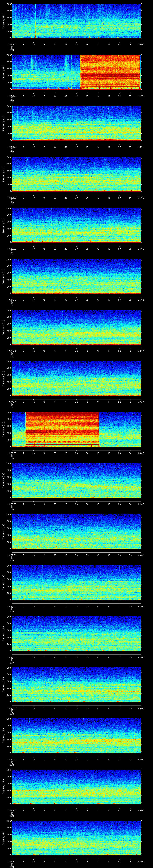153x868 pixels.
Task: Click the '35' second tick under the 14:30:00 panel
Action: pyautogui.click(x=87, y=96)
